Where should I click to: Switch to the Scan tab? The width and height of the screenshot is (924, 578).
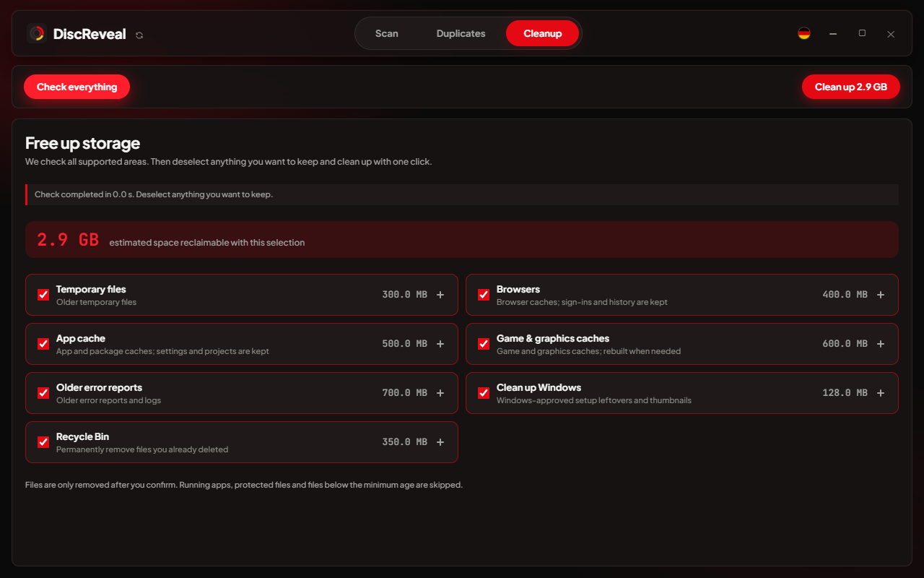click(x=387, y=33)
